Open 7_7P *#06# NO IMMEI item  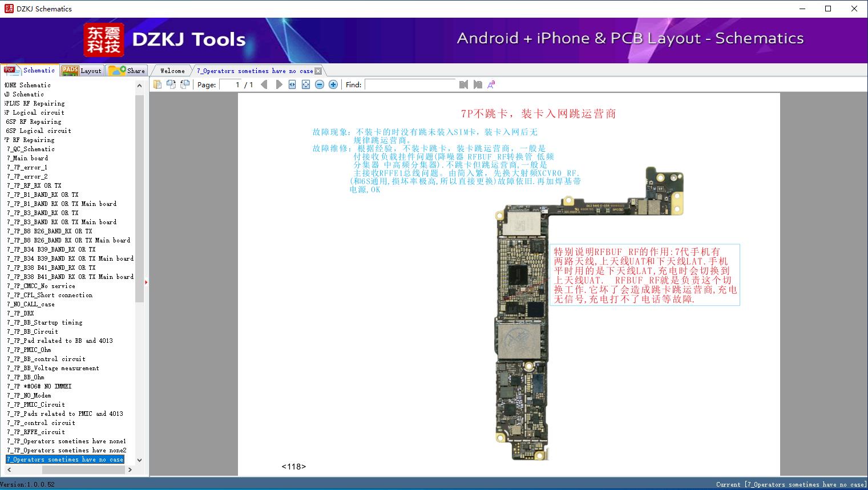tap(39, 386)
